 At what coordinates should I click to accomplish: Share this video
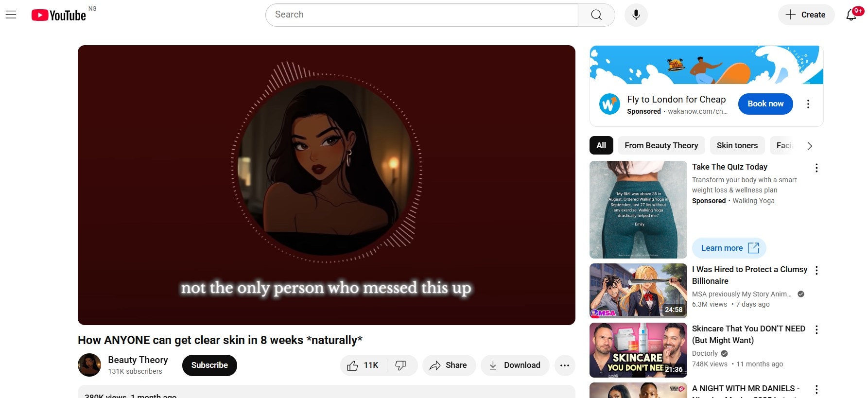coord(449,365)
